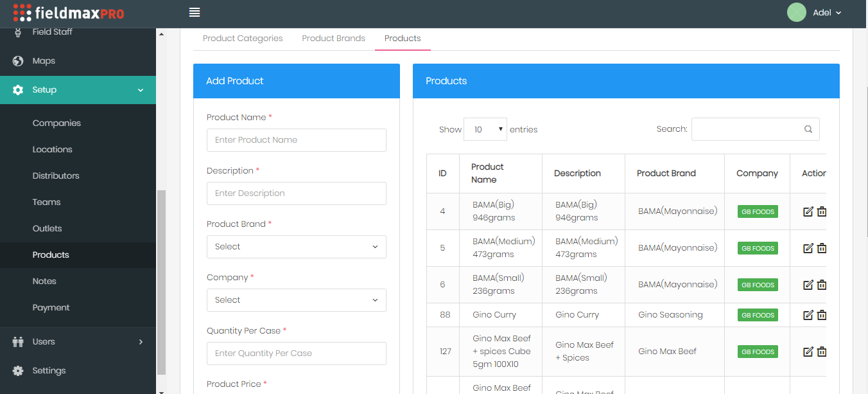Go to Locations page

(52, 149)
